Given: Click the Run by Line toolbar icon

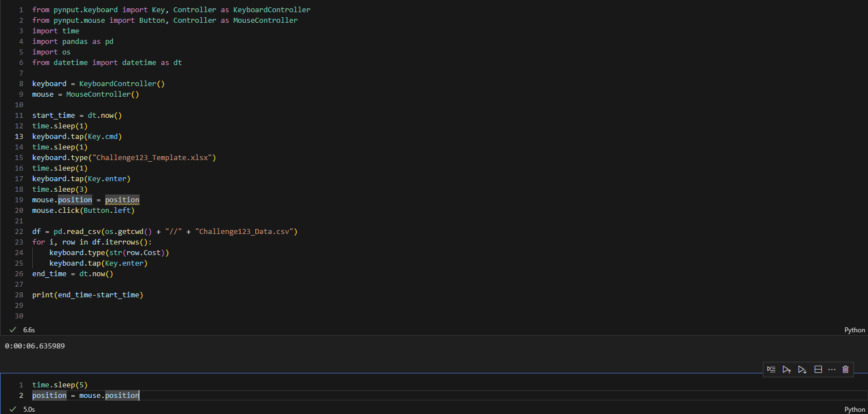Looking at the screenshot, I should 771,370.
